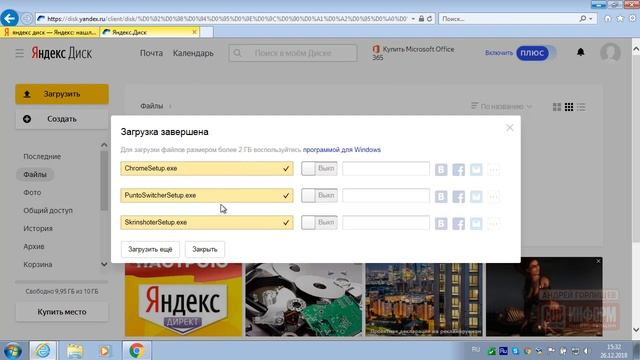This screenshot has height=360, width=640.
Task: Select Последние in the sidebar
Action: 42,156
